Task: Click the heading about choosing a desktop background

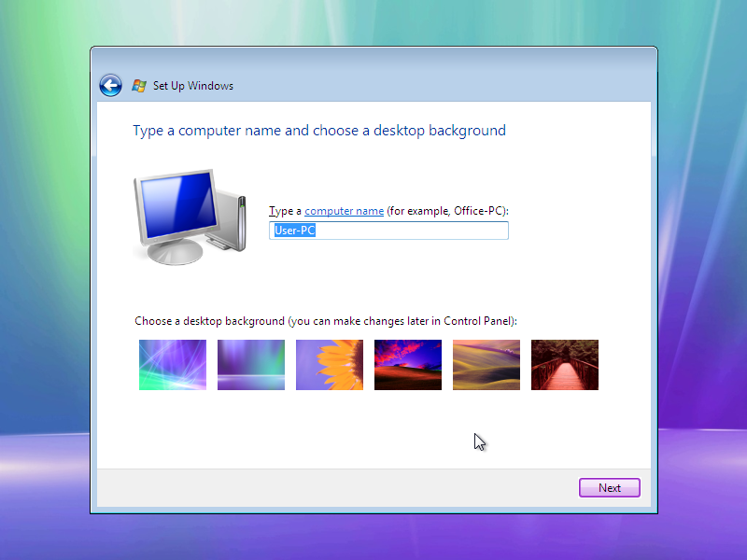Action: (x=319, y=130)
